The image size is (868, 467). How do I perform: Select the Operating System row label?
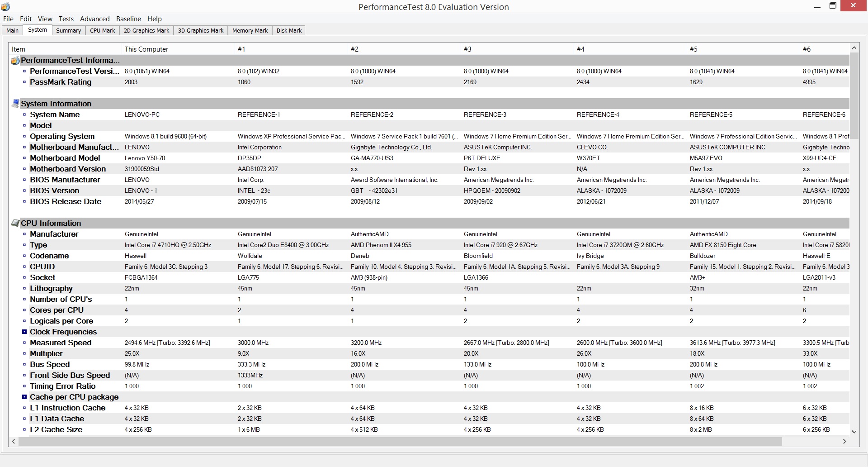pos(62,136)
